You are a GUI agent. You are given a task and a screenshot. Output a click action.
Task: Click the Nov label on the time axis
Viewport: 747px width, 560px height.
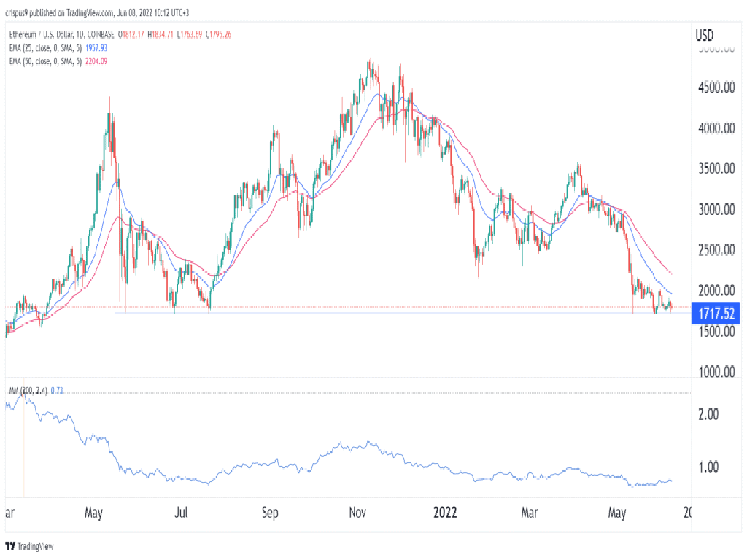point(357,512)
